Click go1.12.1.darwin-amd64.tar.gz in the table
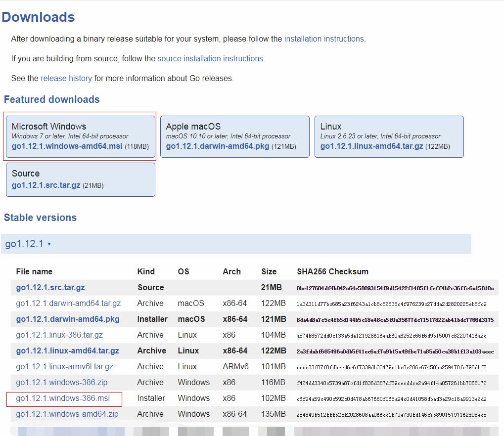504x436 pixels. [68, 304]
